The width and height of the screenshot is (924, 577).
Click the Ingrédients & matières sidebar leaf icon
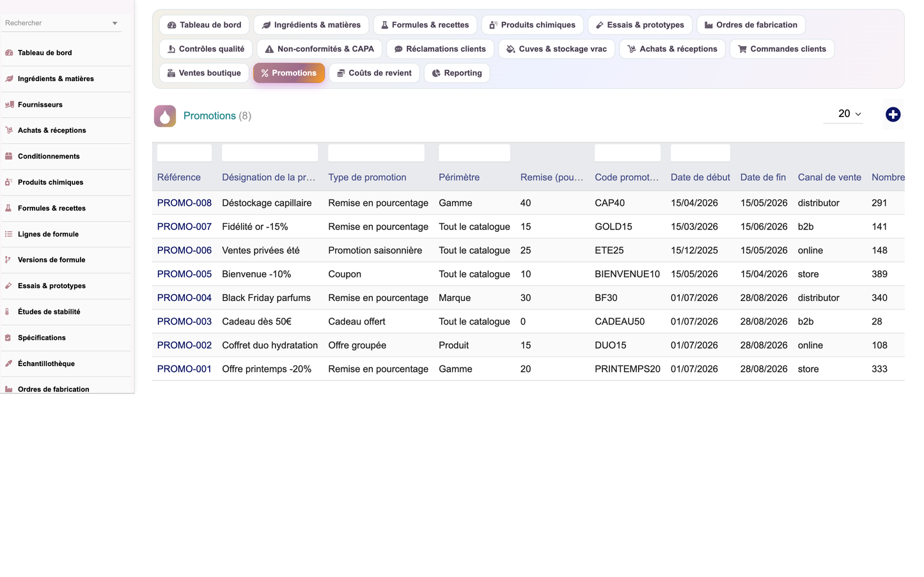pyautogui.click(x=9, y=79)
